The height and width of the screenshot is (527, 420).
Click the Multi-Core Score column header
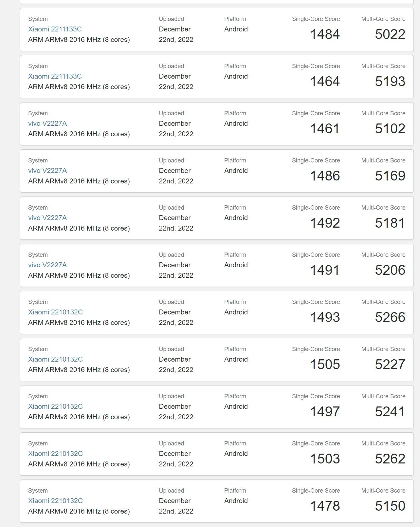(x=383, y=19)
